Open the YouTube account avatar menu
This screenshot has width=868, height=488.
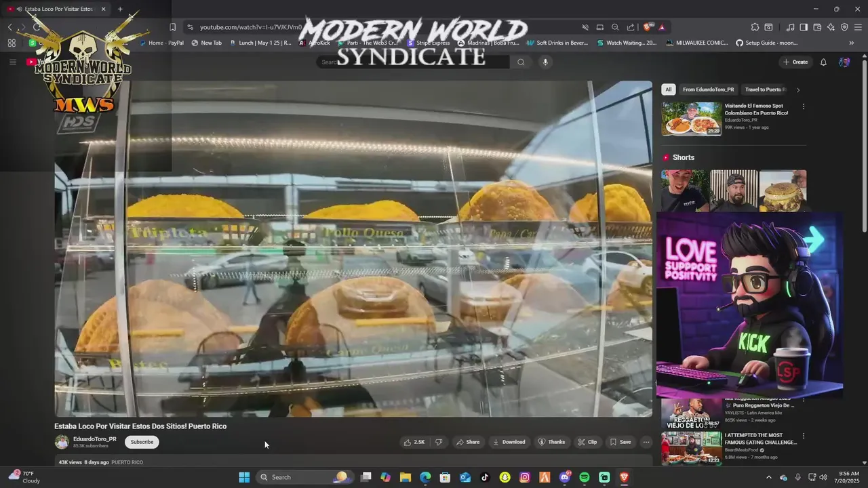pyautogui.click(x=844, y=62)
